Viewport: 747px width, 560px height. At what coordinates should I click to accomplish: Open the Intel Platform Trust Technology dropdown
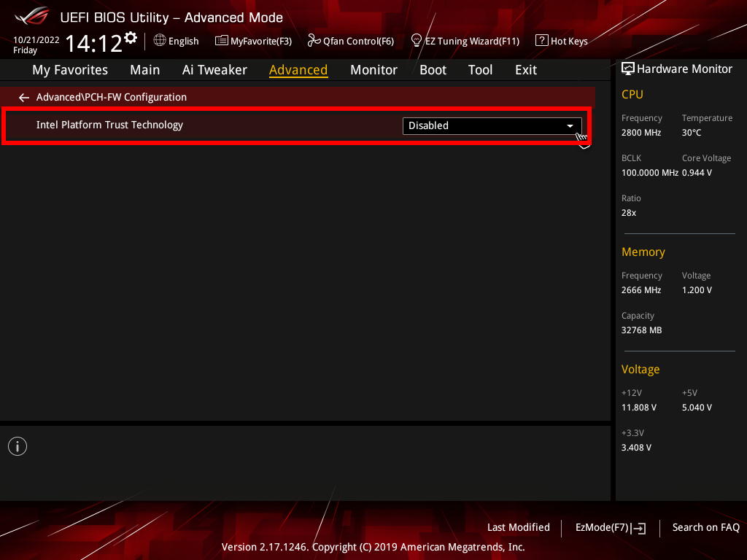(492, 125)
